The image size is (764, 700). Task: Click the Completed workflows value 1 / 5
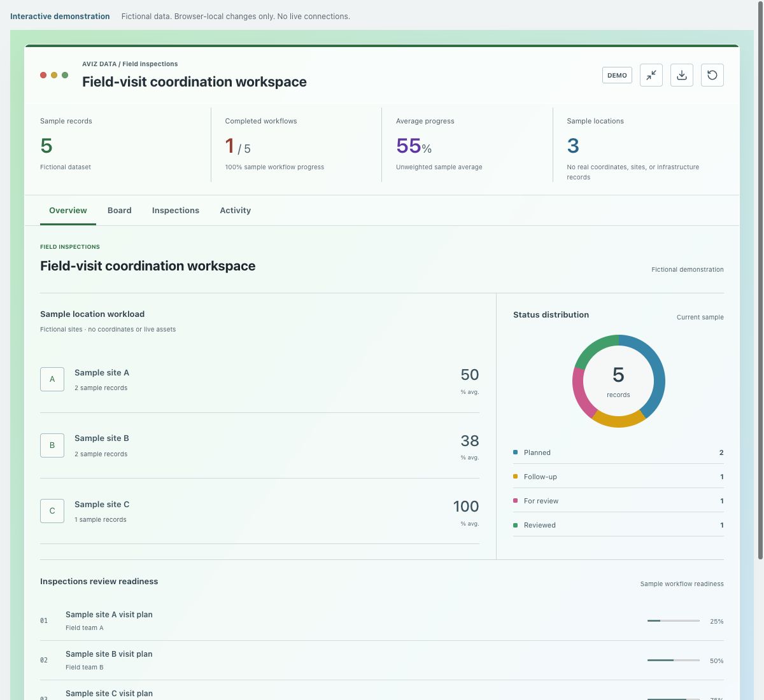point(238,146)
